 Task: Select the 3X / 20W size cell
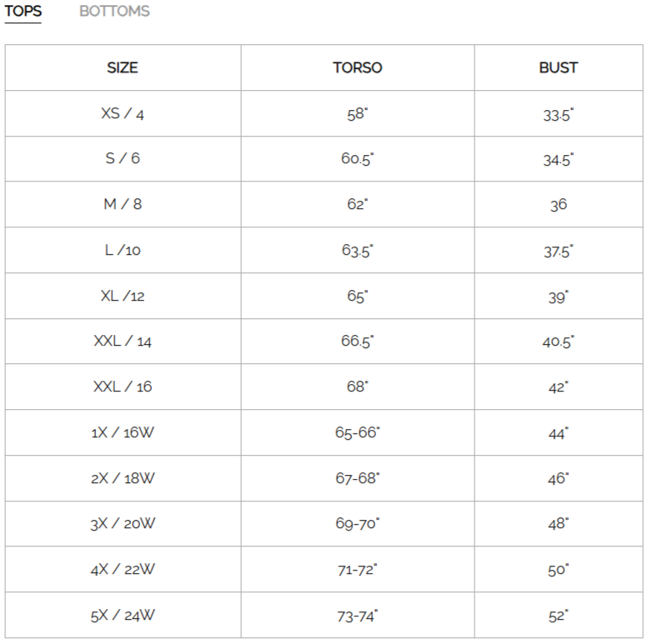tap(123, 524)
